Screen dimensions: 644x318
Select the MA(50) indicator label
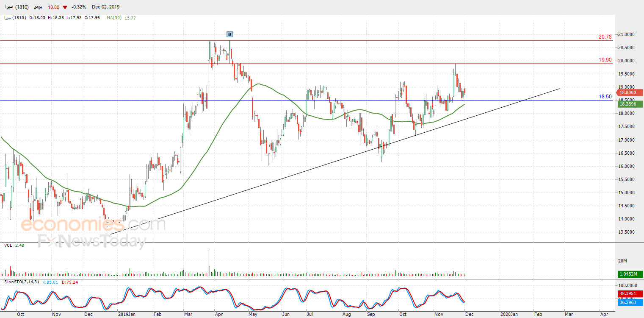(114, 18)
